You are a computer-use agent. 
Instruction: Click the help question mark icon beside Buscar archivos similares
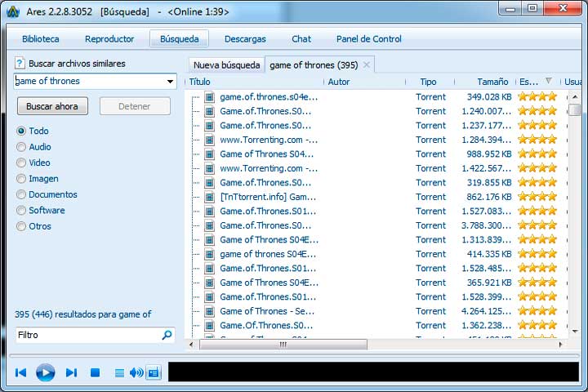coord(20,63)
